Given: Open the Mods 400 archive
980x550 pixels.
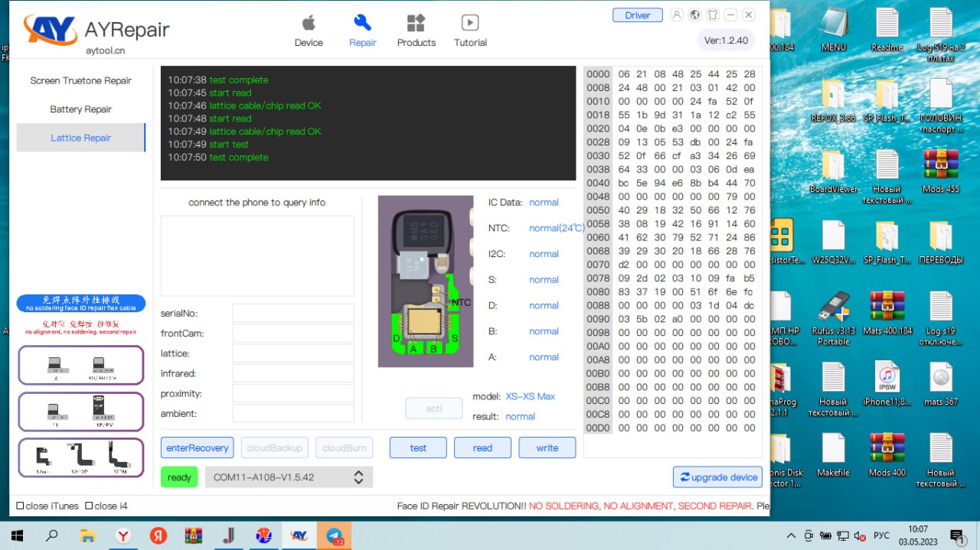Looking at the screenshot, I should point(887,455).
